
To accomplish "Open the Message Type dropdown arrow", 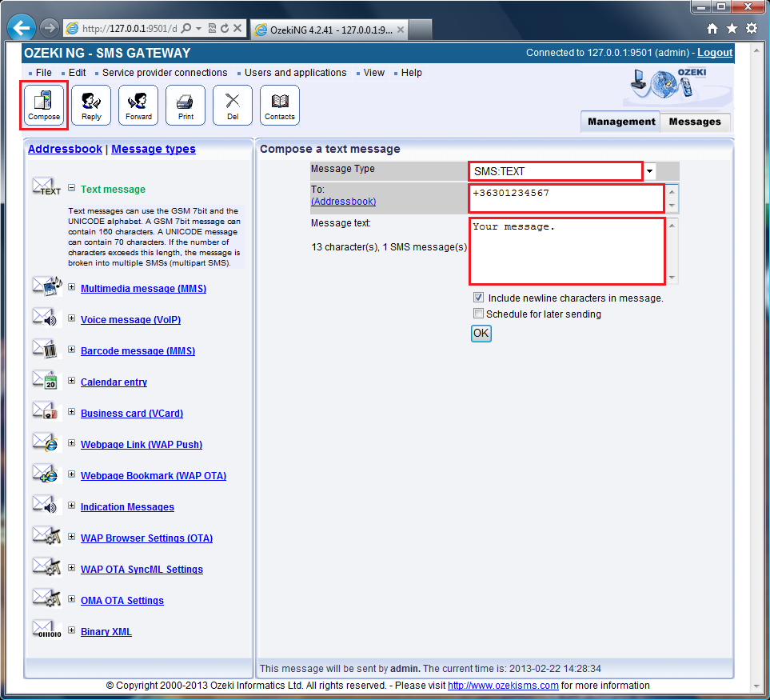I will click(x=650, y=171).
